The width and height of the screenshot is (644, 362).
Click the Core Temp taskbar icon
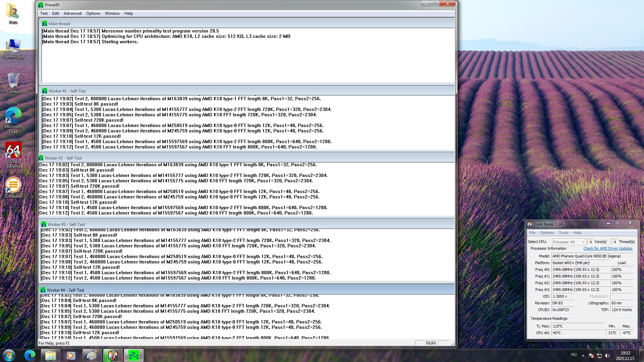pos(113,355)
